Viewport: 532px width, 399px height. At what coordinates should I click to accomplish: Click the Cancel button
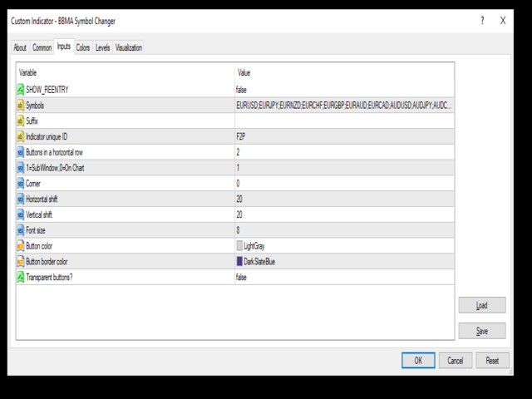click(456, 360)
